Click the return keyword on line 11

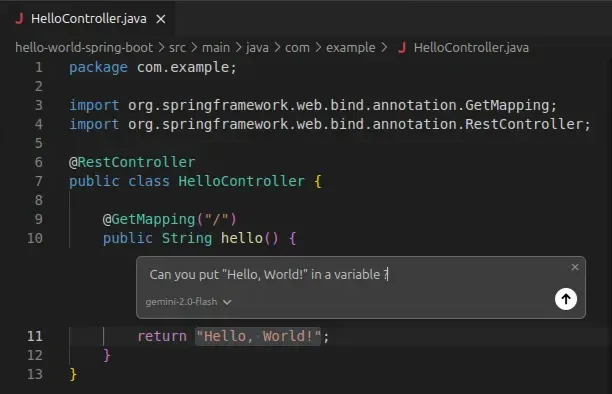162,336
